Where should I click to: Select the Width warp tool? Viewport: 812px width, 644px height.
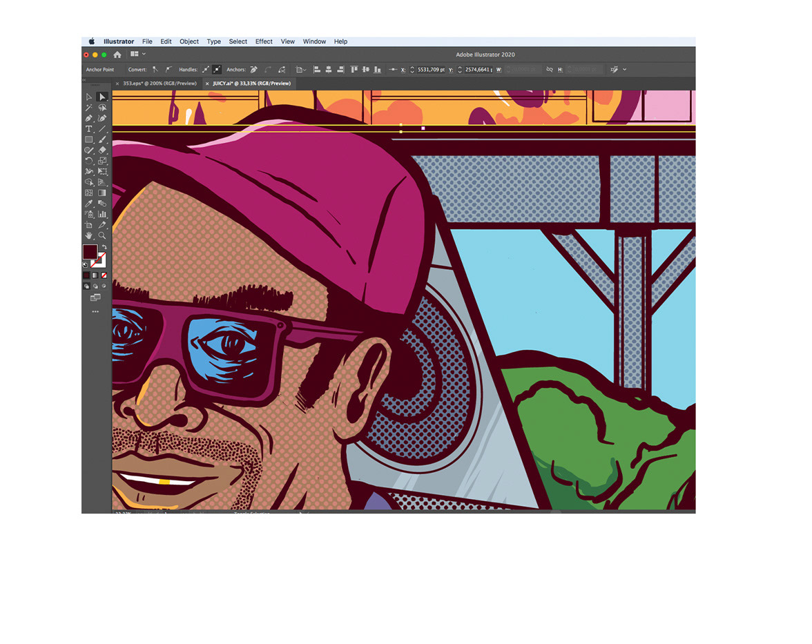tap(88, 171)
